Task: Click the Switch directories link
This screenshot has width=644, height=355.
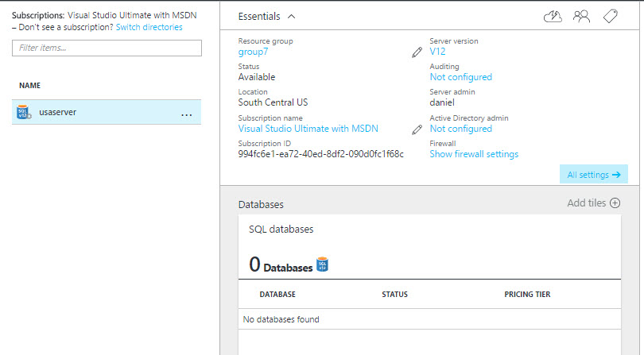Action: pos(149,27)
